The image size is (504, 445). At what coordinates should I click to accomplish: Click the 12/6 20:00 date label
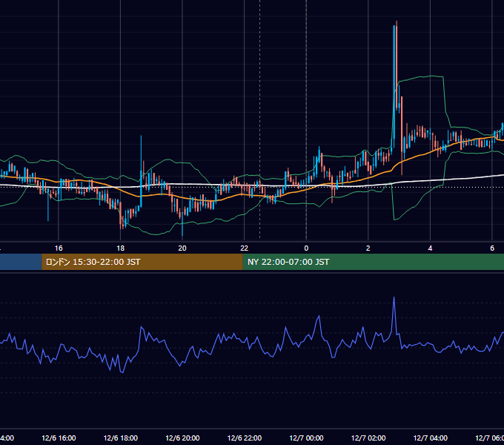[x=182, y=438]
